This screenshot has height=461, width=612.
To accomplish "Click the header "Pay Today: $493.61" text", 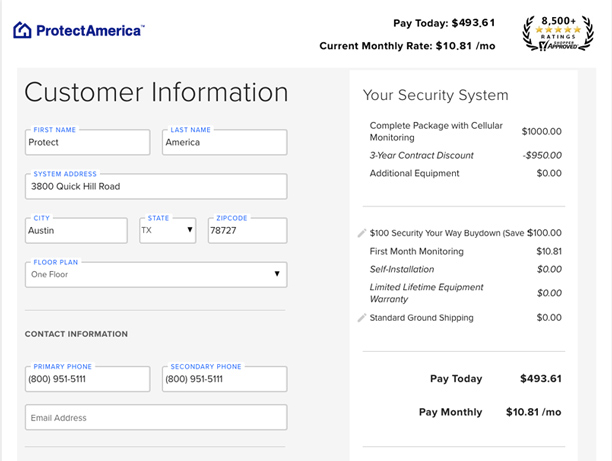I will 444,23.
